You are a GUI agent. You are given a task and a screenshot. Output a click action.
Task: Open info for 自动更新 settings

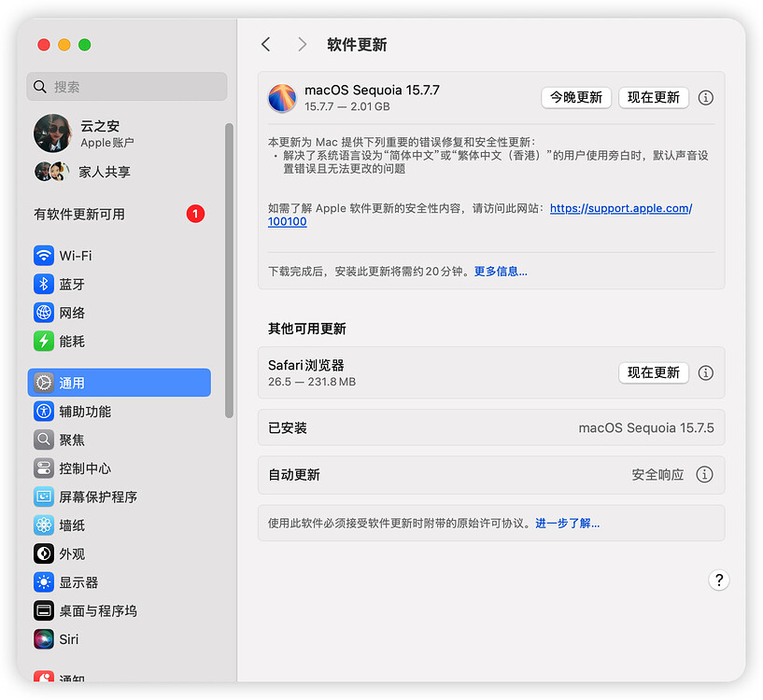pyautogui.click(x=704, y=474)
